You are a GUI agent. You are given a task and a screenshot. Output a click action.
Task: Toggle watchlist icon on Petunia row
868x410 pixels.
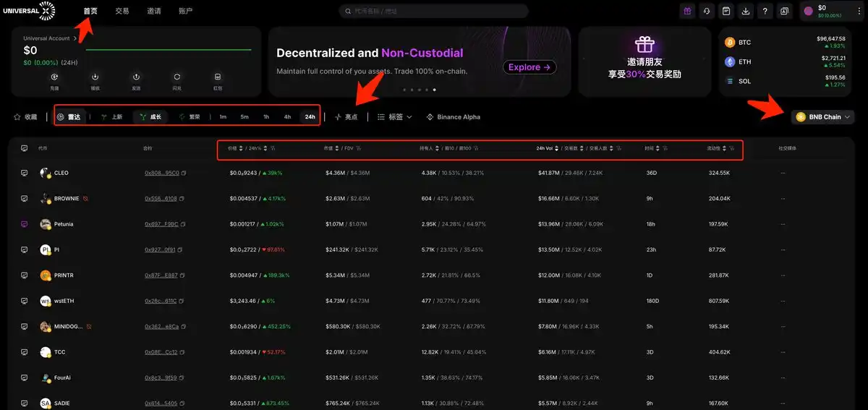(24, 224)
